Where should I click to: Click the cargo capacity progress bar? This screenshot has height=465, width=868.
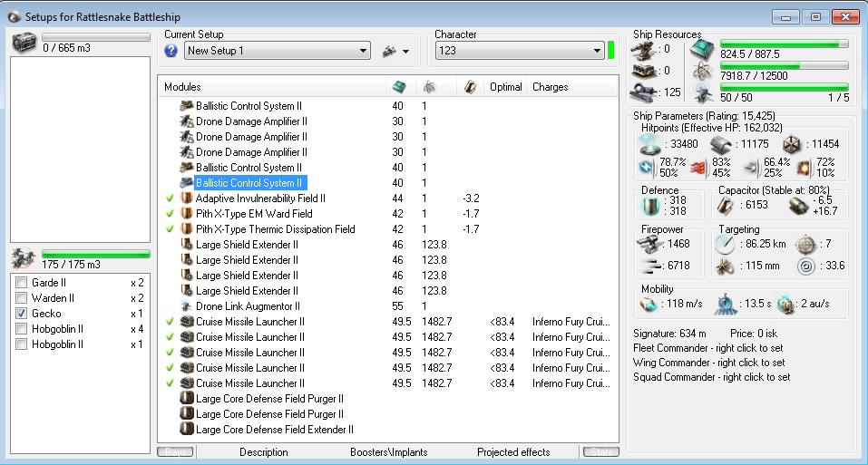click(96, 37)
